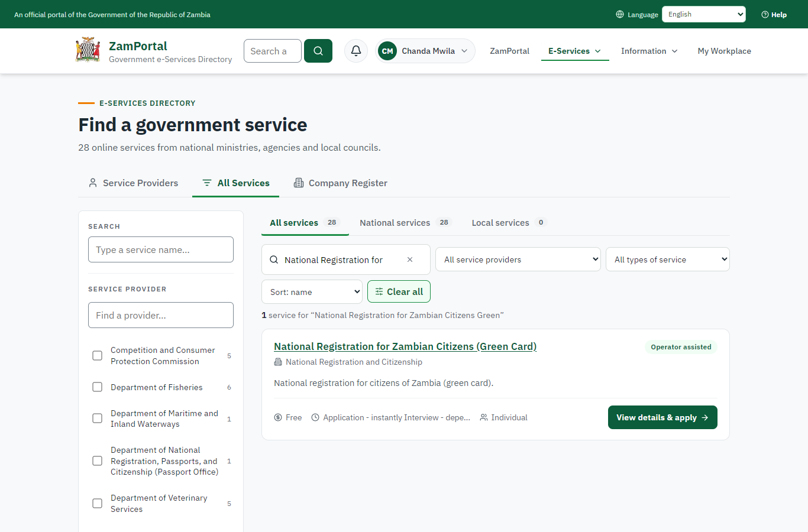Expand the Information menu
The width and height of the screenshot is (808, 532).
[x=649, y=51]
